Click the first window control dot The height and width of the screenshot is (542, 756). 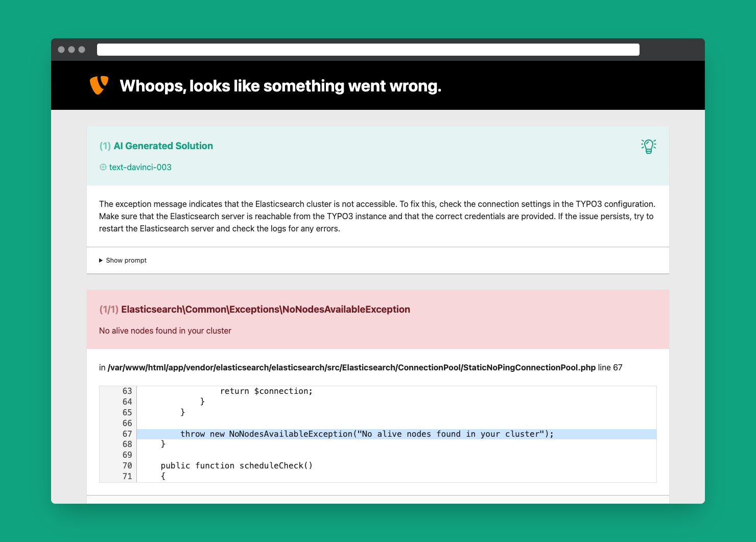point(61,50)
